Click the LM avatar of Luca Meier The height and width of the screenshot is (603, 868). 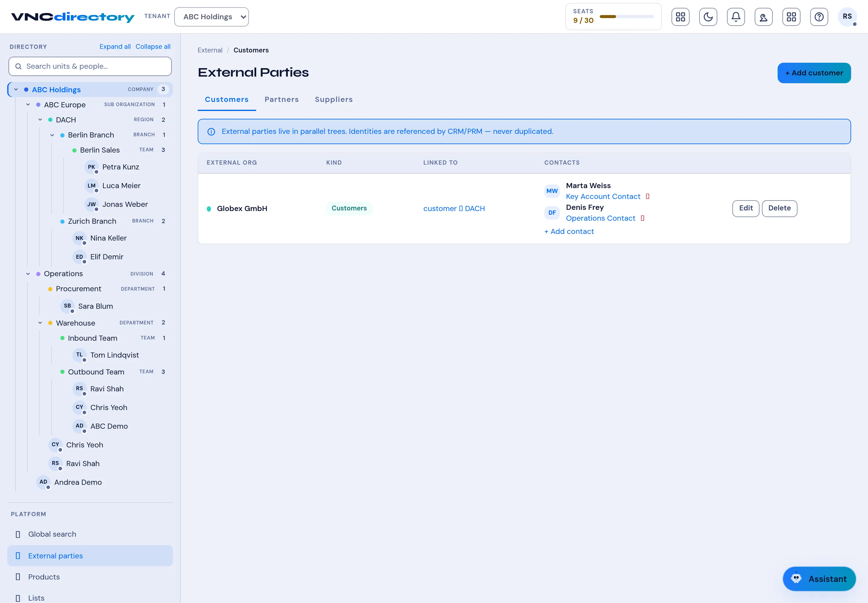point(91,185)
